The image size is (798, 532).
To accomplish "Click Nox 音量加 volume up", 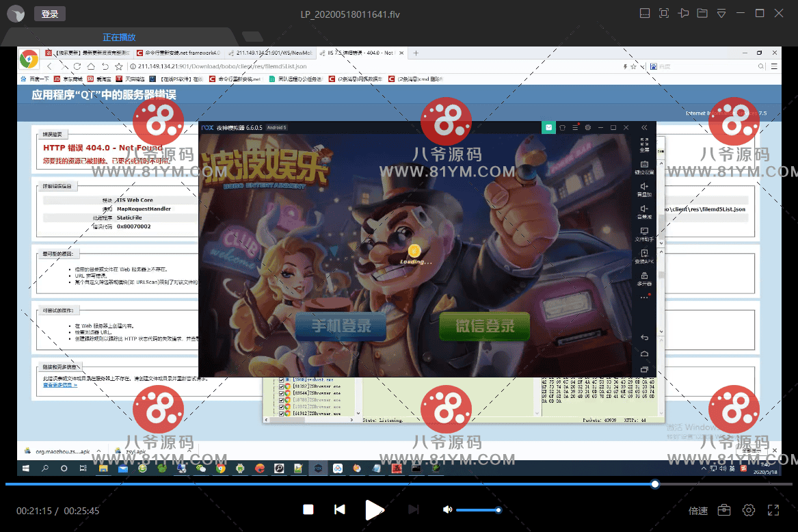I will [x=644, y=189].
